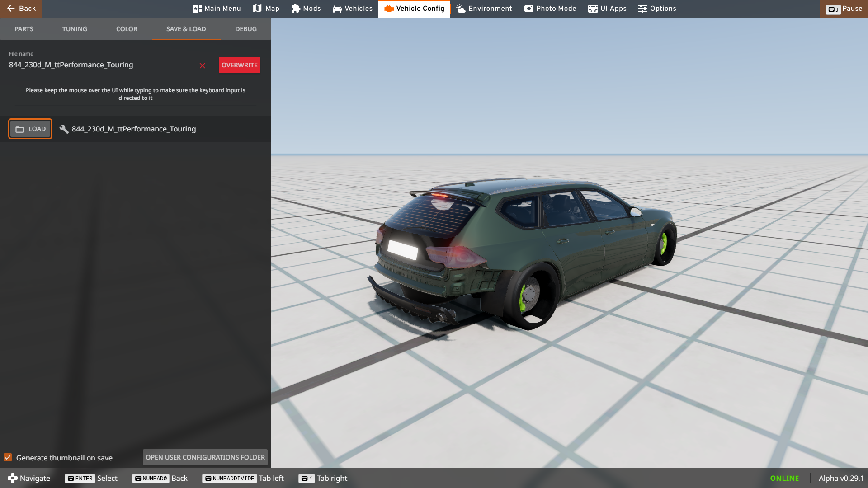The width and height of the screenshot is (868, 488).
Task: Click the LOAD button with folder icon
Action: 30,129
